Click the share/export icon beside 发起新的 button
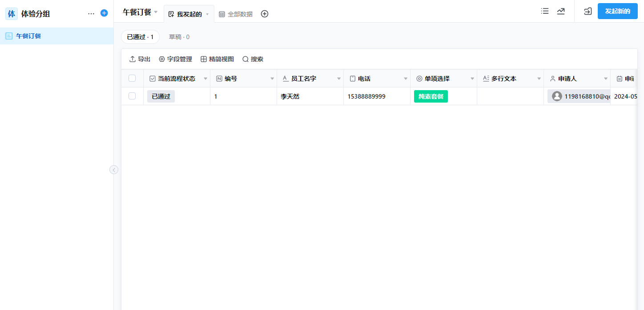The width and height of the screenshot is (644, 310). pos(587,11)
